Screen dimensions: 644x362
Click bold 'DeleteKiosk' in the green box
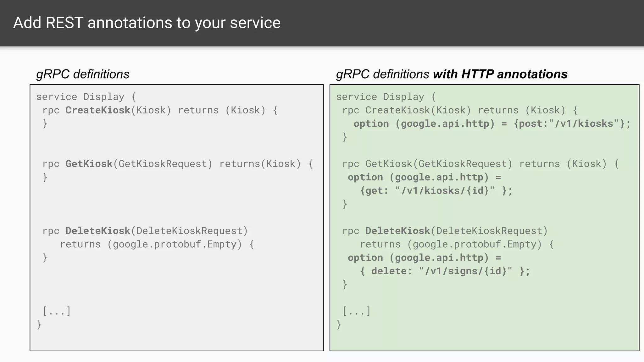pos(398,231)
